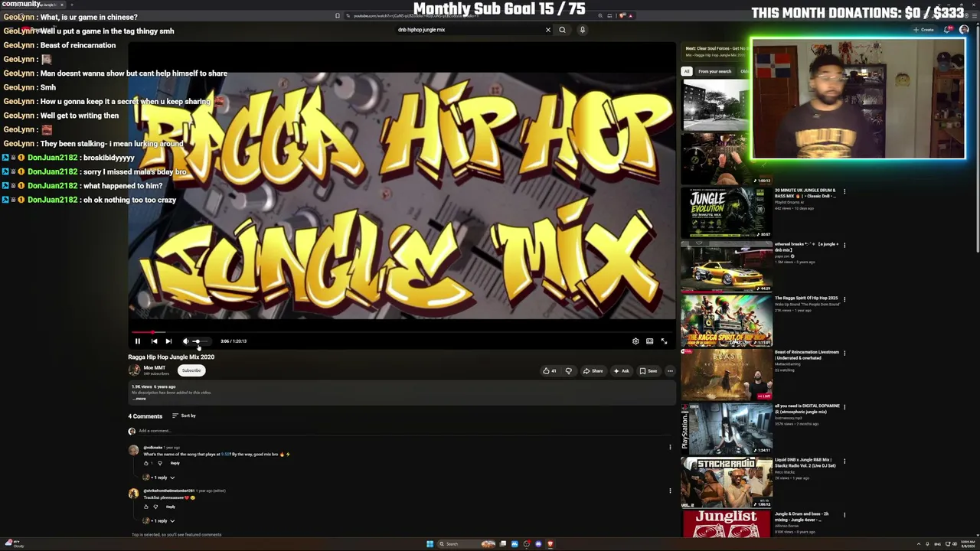The width and height of the screenshot is (980, 551).
Task: Like the Tracklist comment
Action: [146, 507]
